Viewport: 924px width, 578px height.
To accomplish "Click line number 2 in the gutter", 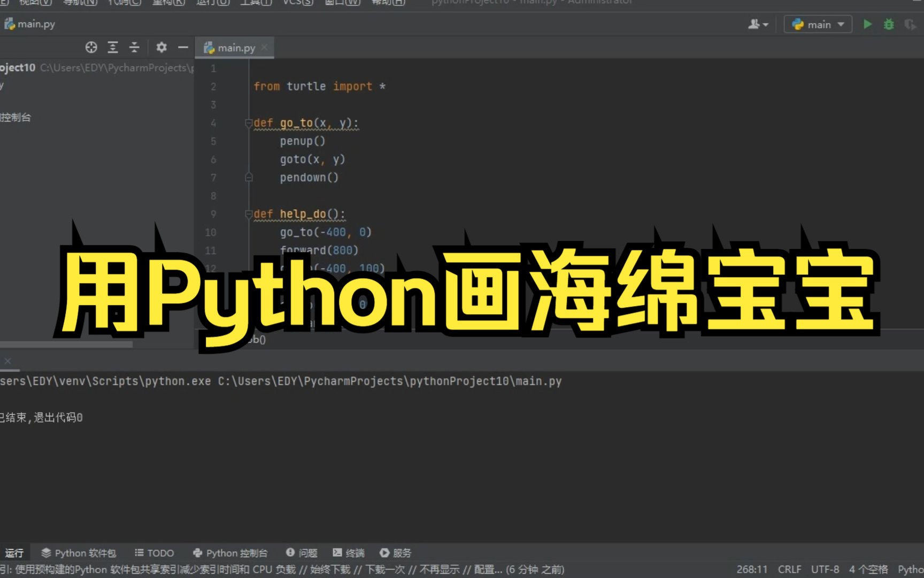I will pyautogui.click(x=213, y=86).
